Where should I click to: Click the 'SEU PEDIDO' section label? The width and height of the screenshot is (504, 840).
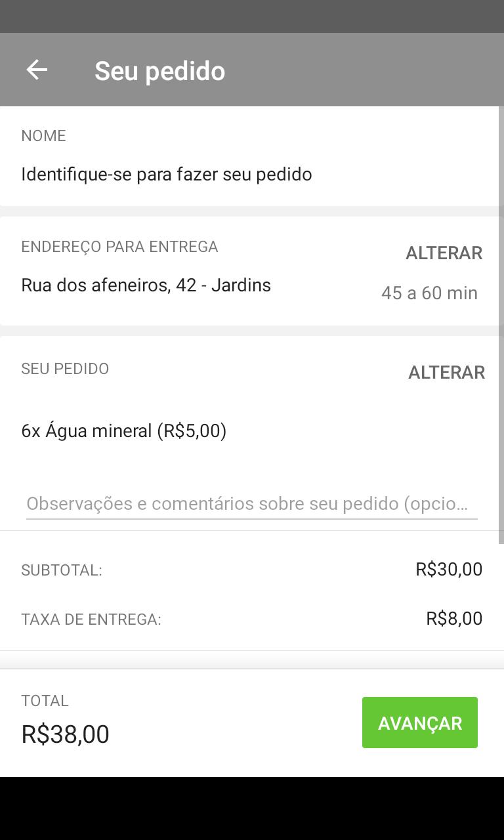click(x=65, y=369)
